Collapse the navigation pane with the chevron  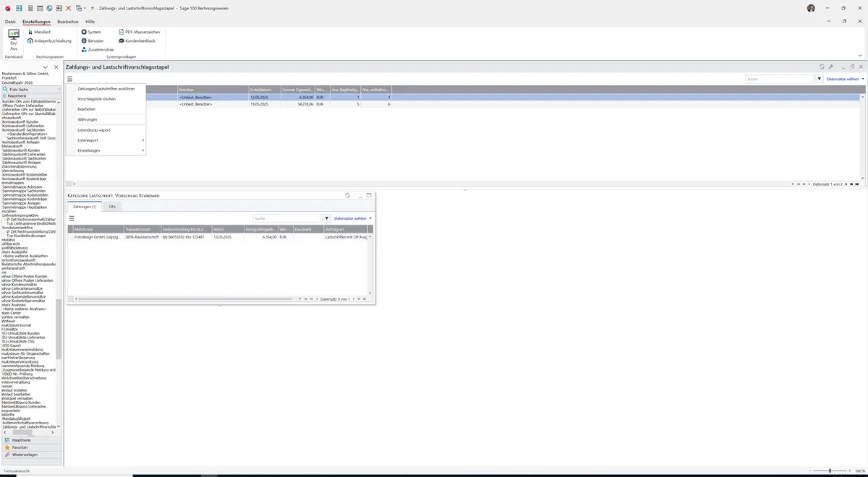pyautogui.click(x=46, y=67)
